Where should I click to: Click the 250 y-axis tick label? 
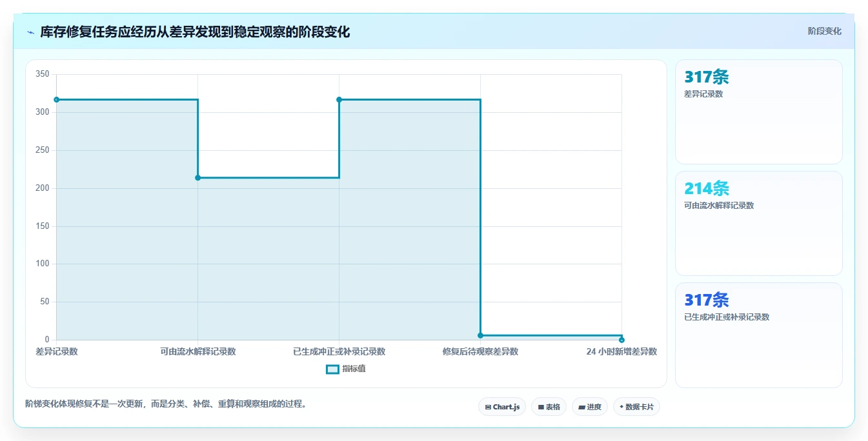pyautogui.click(x=43, y=150)
